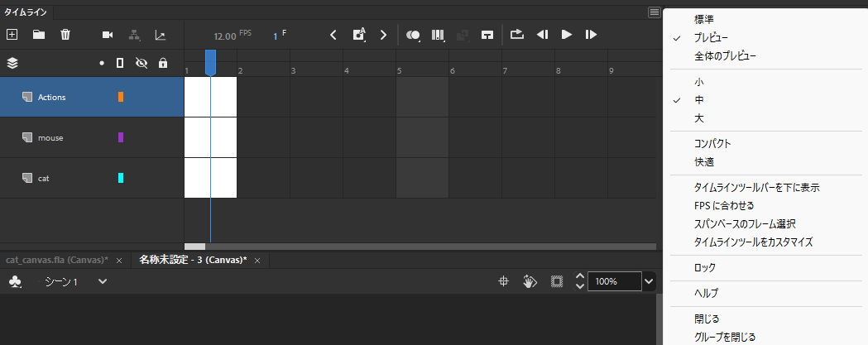Click the new layer icon

pos(12,35)
